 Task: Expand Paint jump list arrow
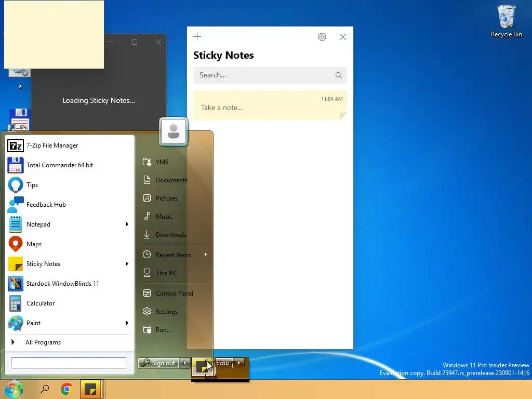pos(127,323)
